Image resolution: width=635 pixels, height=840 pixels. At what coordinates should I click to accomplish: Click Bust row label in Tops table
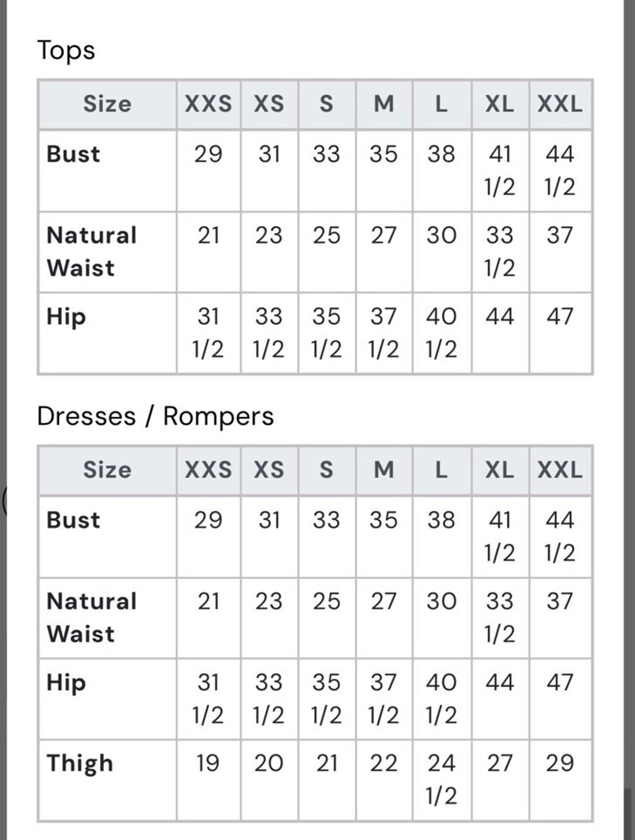pyautogui.click(x=73, y=154)
